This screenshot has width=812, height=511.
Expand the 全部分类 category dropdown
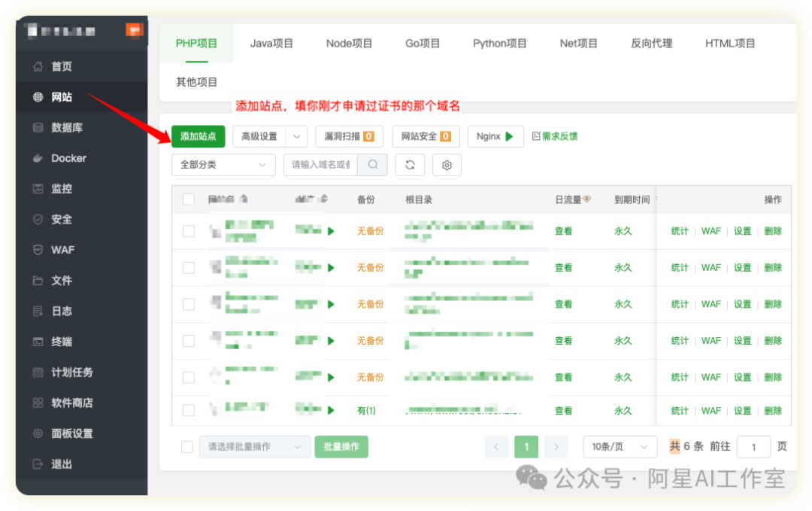tap(223, 165)
